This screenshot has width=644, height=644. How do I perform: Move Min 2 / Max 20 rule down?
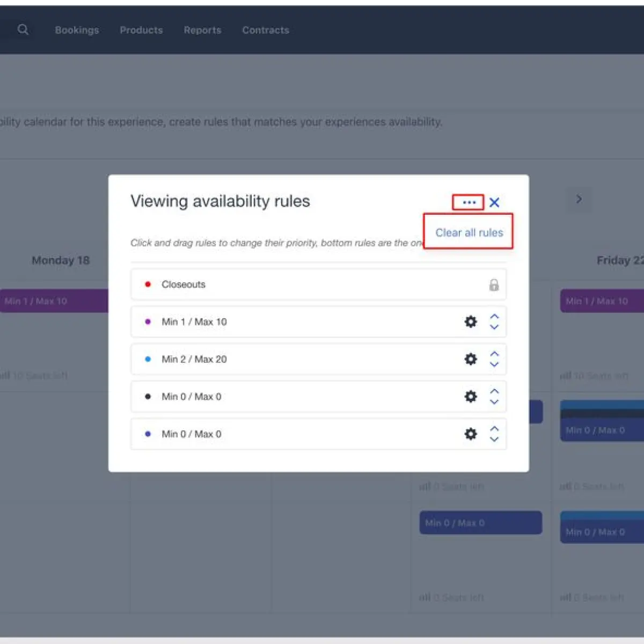(494, 364)
